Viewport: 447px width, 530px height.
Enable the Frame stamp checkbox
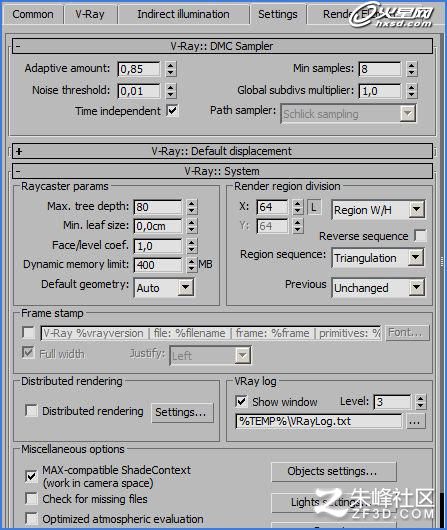[28, 333]
